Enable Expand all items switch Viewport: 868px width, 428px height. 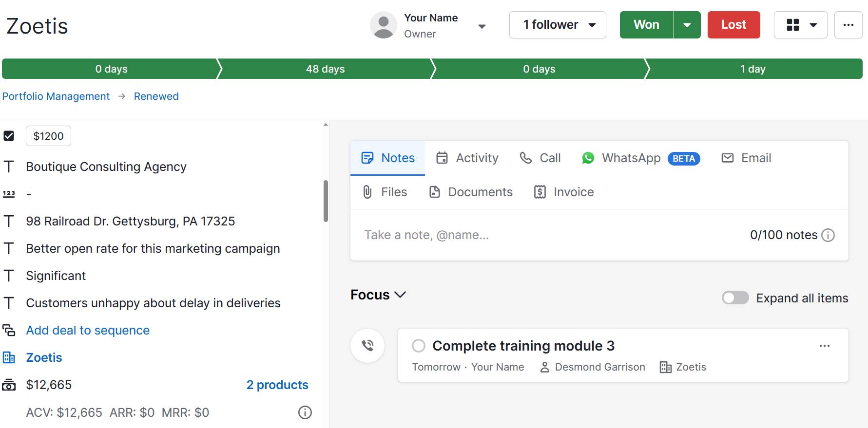(x=735, y=298)
